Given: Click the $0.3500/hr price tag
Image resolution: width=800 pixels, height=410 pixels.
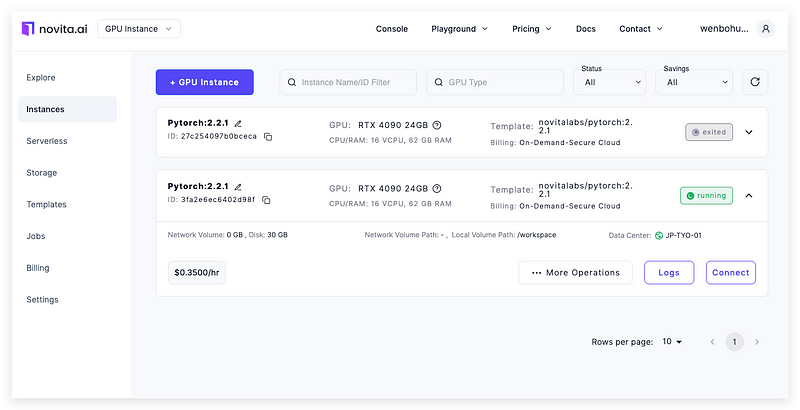Looking at the screenshot, I should point(196,273).
